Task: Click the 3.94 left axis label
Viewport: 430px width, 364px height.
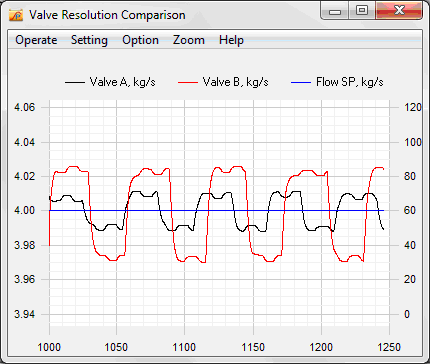Action: [x=24, y=314]
